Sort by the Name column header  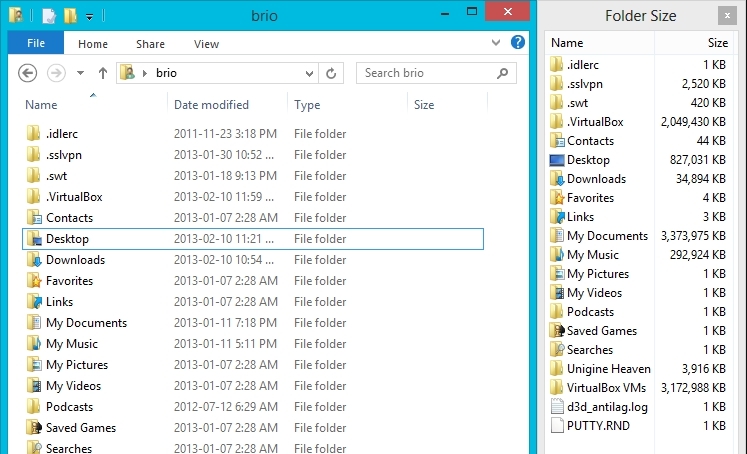pyautogui.click(x=41, y=105)
